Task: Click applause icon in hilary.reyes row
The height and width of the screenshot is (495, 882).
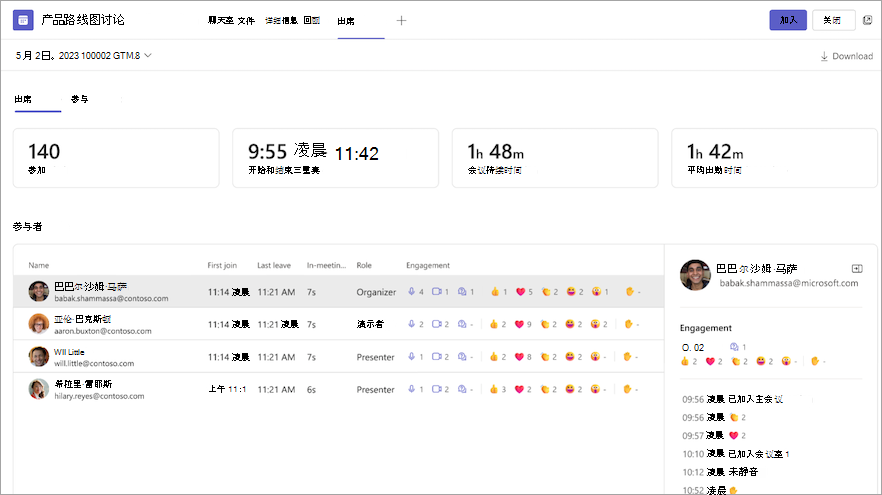Action: (x=544, y=389)
